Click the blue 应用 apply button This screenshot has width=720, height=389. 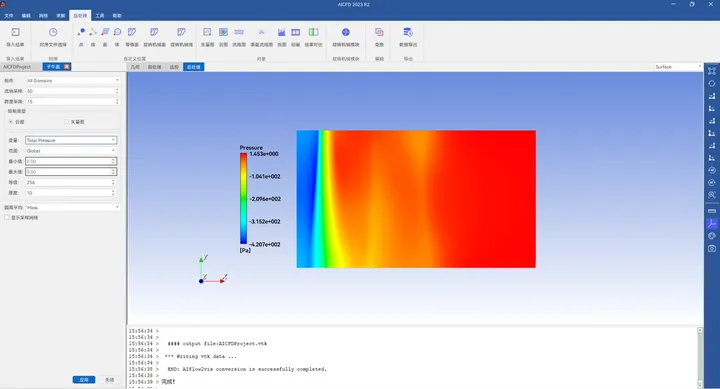point(84,380)
